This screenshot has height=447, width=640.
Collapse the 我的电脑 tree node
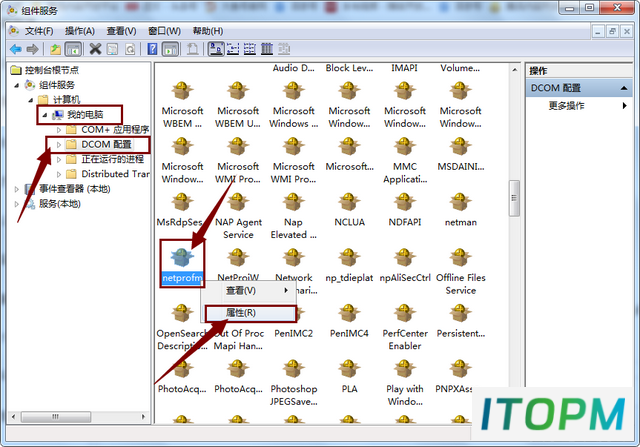click(45, 115)
